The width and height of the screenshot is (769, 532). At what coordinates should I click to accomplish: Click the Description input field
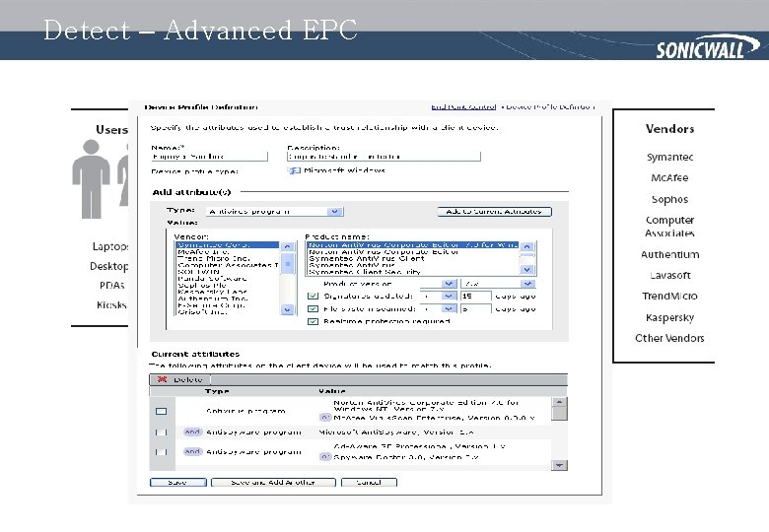click(384, 157)
